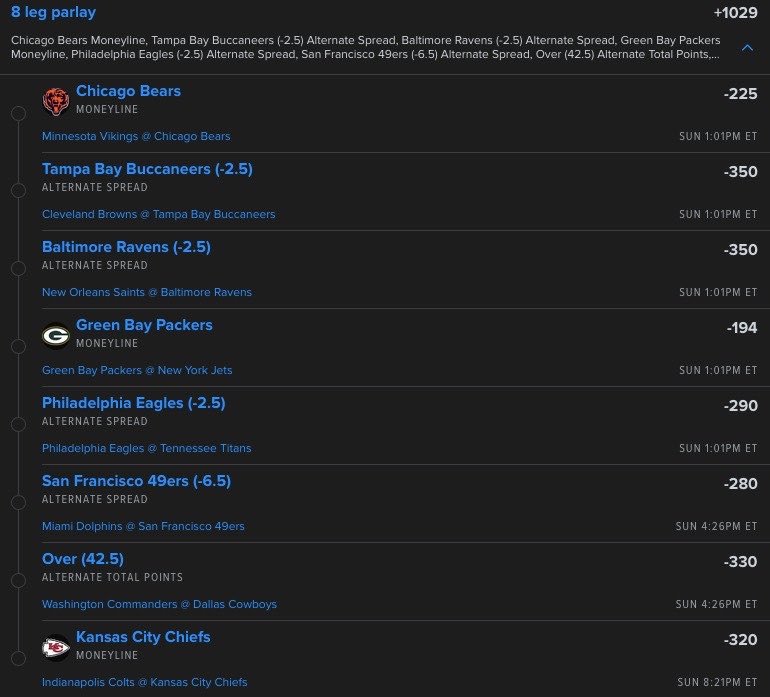Screen dimensions: 770x697
Task: Click the Green Bay Packers logo
Action: [x=55, y=335]
